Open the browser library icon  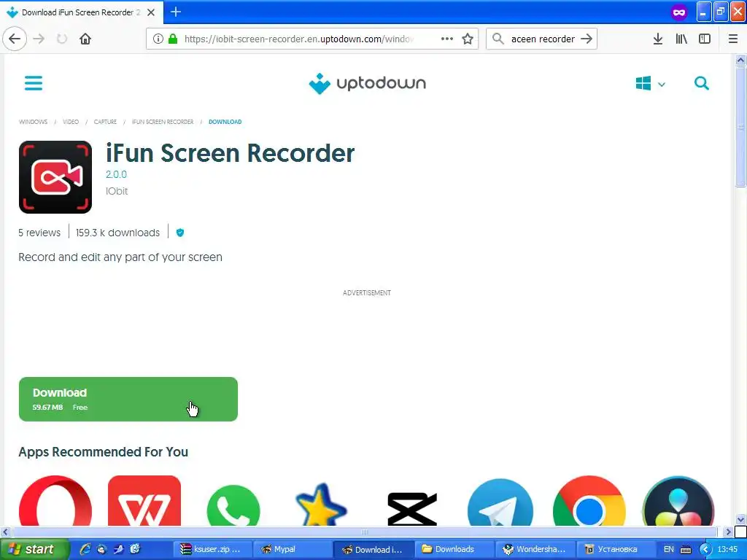(681, 39)
